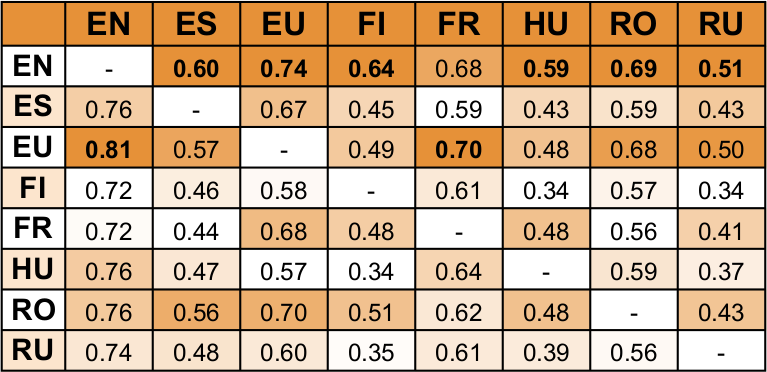This screenshot has height=372, width=767.
Task: Click the dash cell at EN-EN diagonal
Action: [109, 67]
